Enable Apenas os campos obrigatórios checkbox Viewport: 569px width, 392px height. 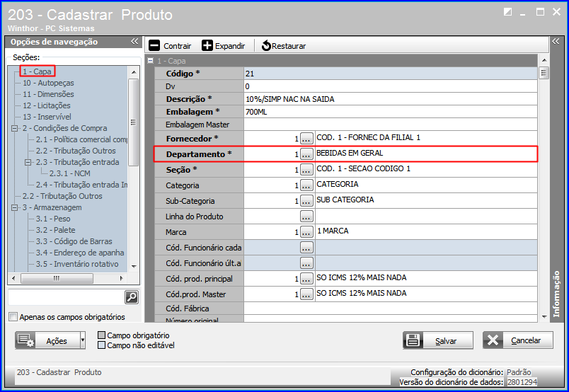pyautogui.click(x=13, y=317)
